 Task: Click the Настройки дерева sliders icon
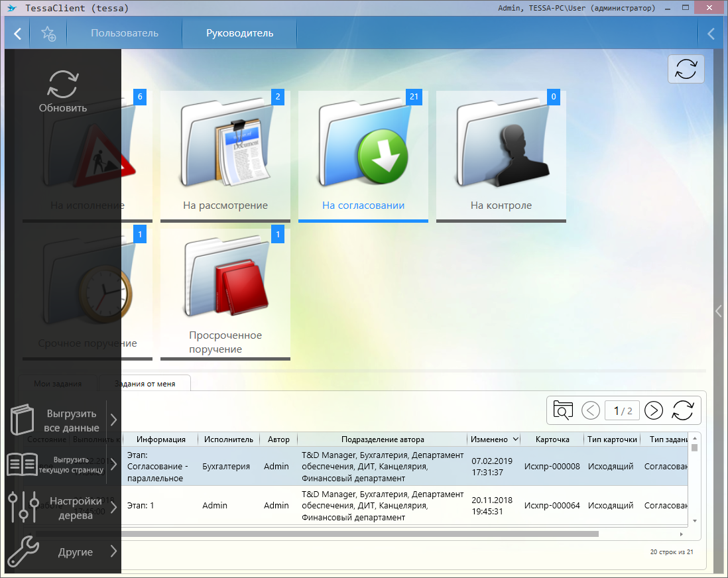click(x=23, y=508)
